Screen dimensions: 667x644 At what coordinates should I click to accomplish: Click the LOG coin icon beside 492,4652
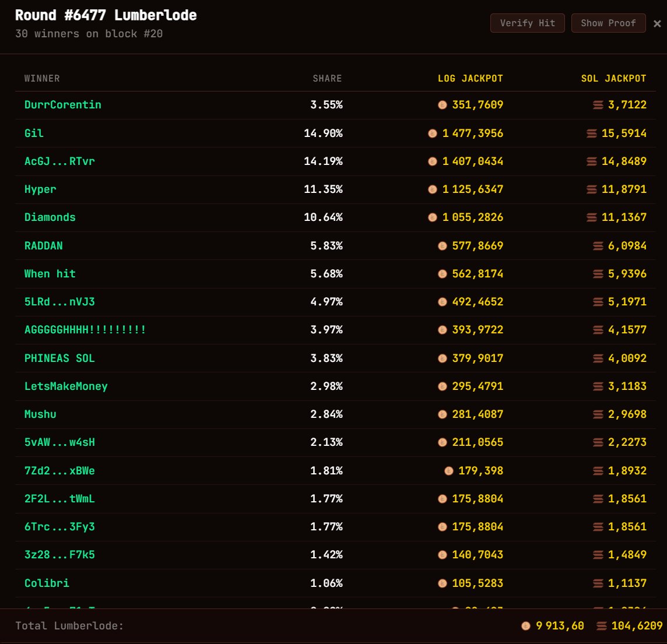[443, 302]
